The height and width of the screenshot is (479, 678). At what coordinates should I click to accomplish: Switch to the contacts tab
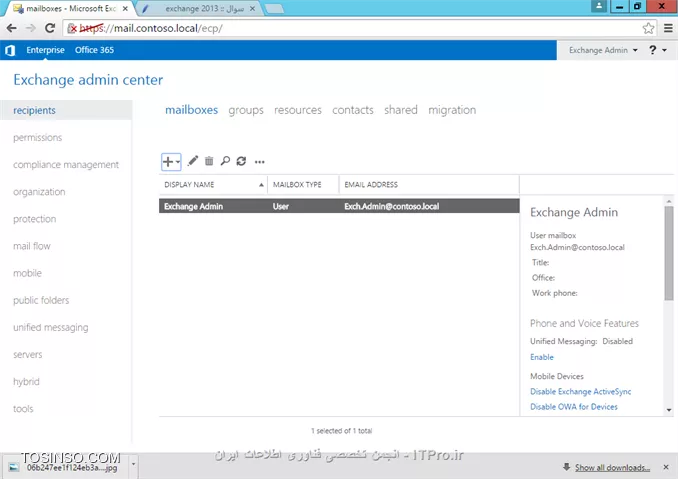point(353,110)
